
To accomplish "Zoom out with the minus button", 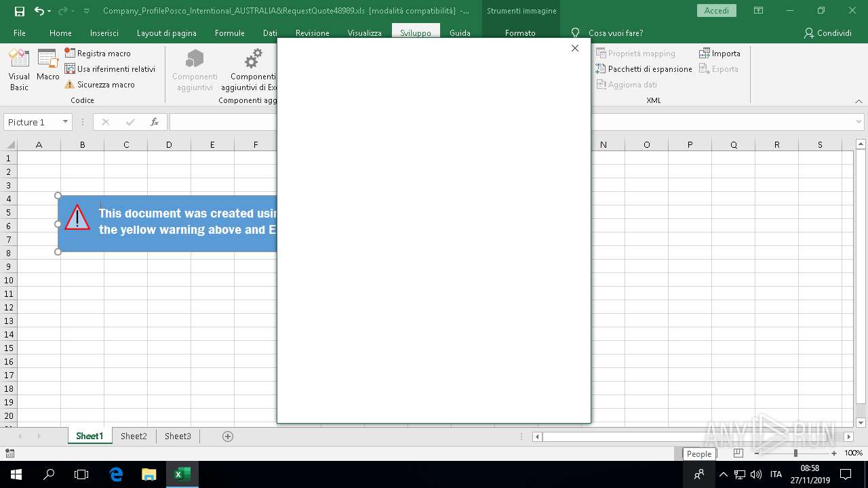I will pyautogui.click(x=757, y=453).
